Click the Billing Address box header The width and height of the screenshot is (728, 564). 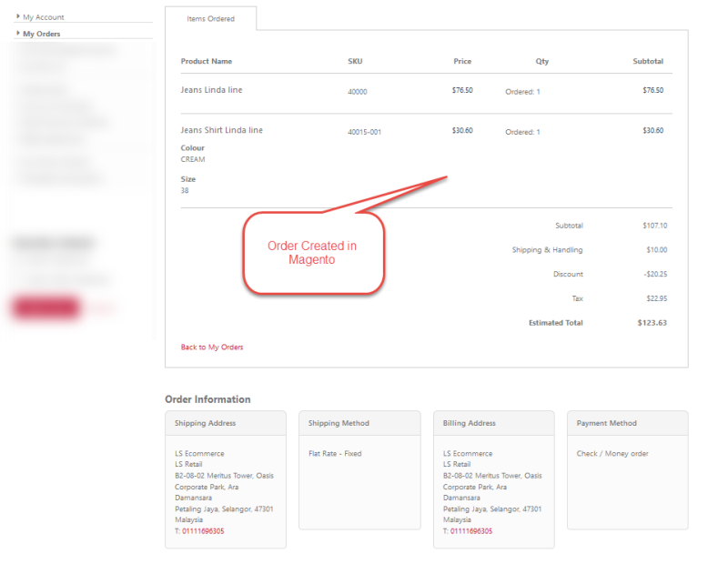click(x=494, y=423)
